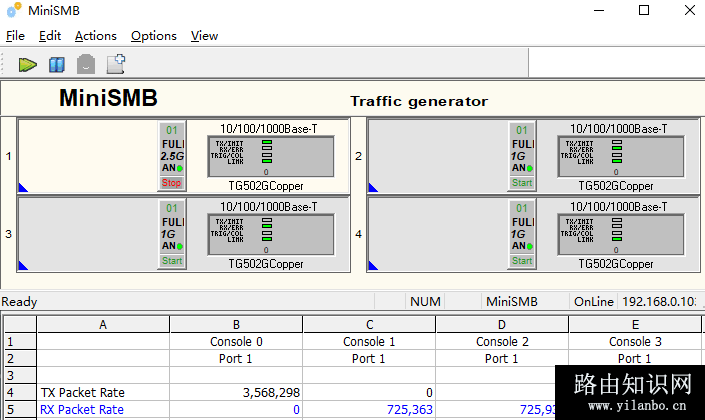Click the AN green indicator on card 2
This screenshot has width=705, height=420.
(530, 169)
